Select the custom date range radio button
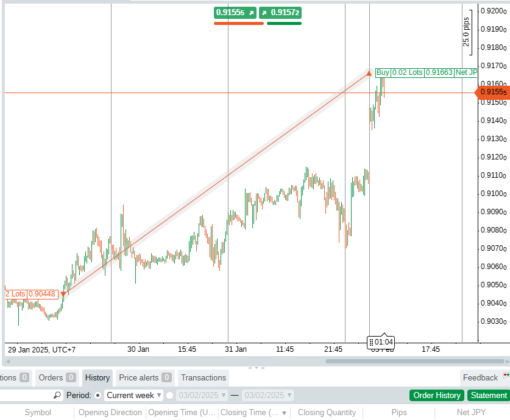 point(169,395)
